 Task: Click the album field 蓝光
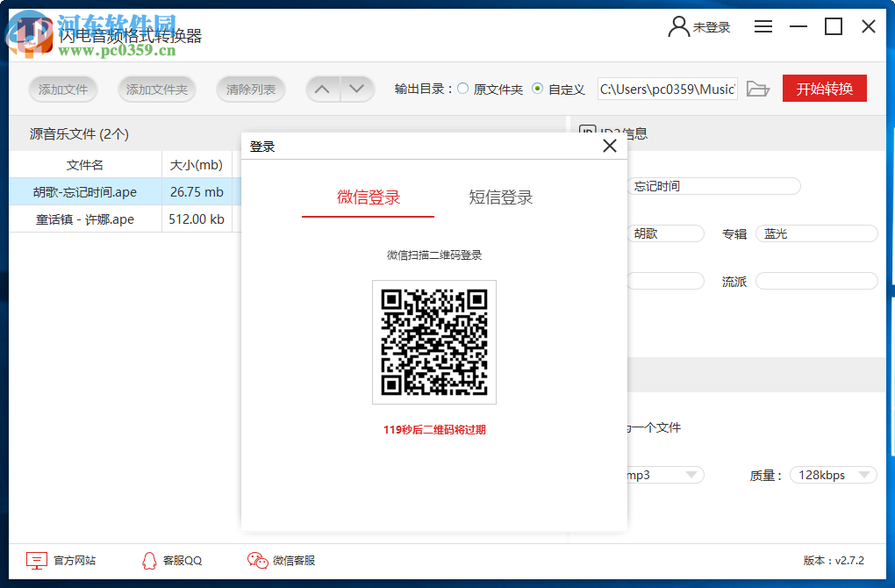(816, 233)
